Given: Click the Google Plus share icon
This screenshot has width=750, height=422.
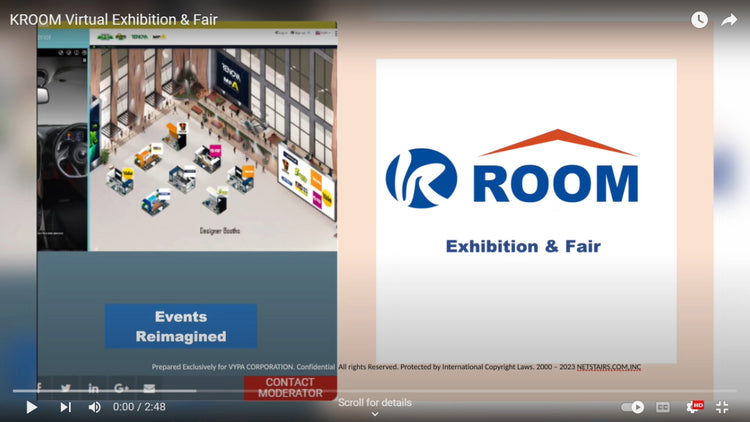Looking at the screenshot, I should (x=121, y=388).
